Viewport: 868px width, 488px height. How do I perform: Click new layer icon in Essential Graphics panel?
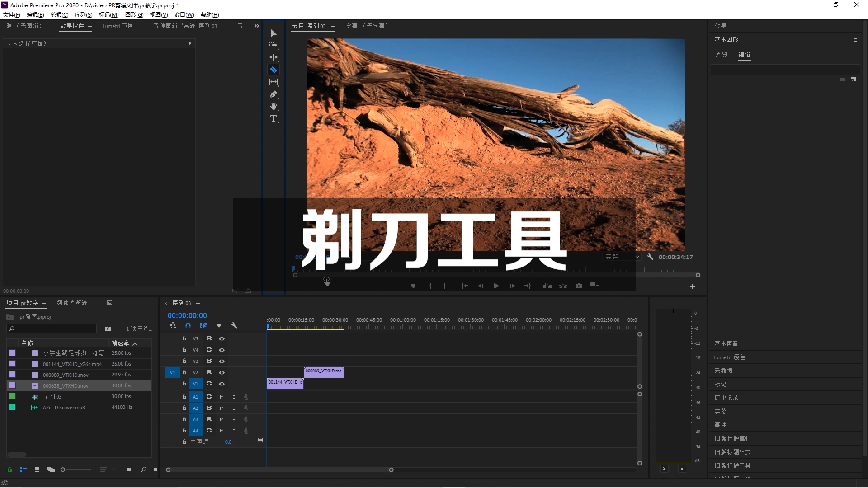click(854, 79)
